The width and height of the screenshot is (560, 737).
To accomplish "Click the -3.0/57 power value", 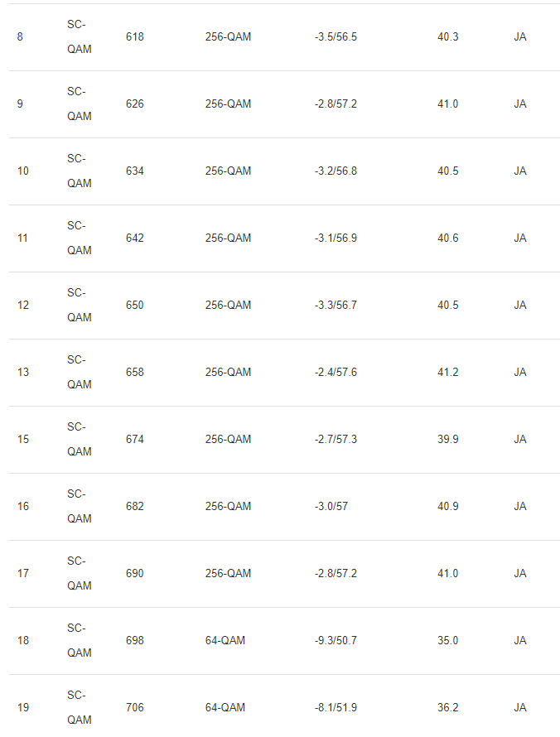I will [331, 507].
